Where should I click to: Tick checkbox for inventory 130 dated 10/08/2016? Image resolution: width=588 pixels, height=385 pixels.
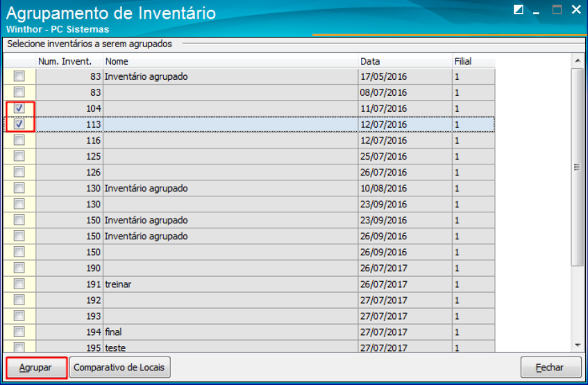[19, 188]
